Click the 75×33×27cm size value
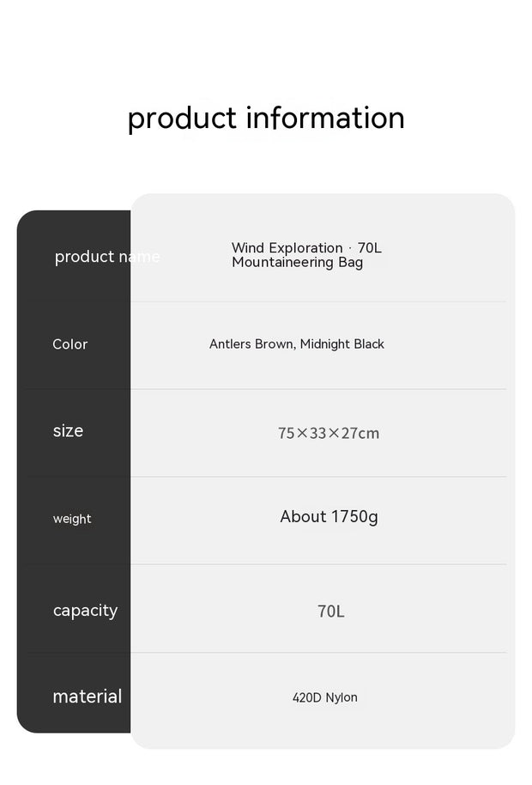 click(x=329, y=433)
